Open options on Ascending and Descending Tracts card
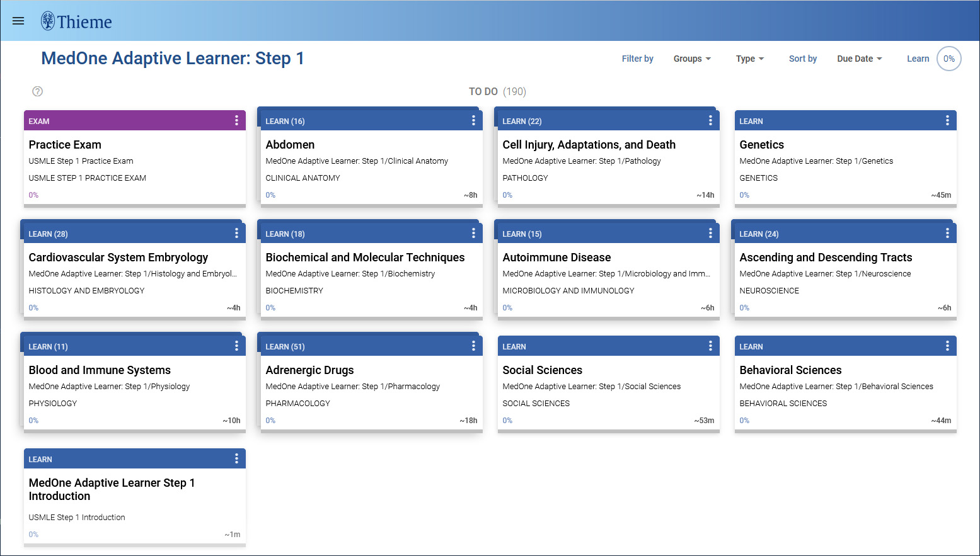Image resolution: width=980 pixels, height=556 pixels. coord(947,233)
